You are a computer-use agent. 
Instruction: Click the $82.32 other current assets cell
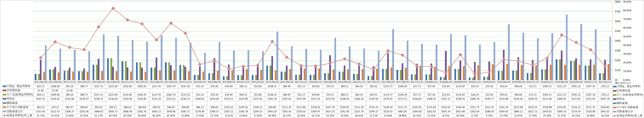(x=41, y=107)
